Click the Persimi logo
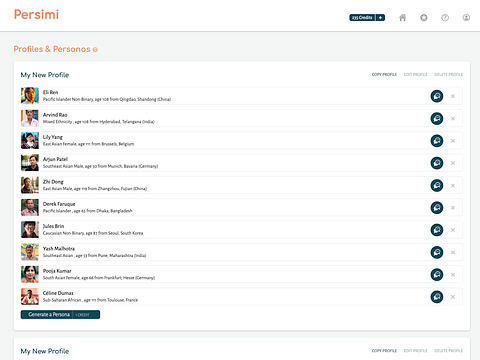 tap(36, 15)
